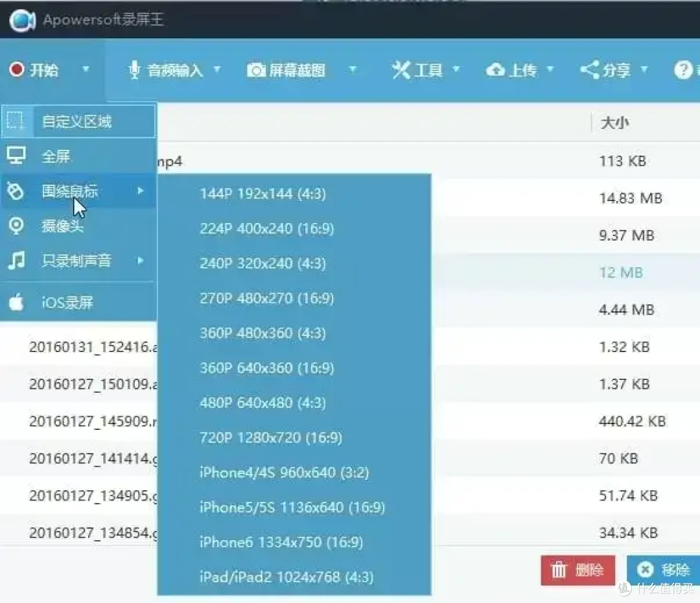Click the 440.42 KB size cell

tap(632, 421)
